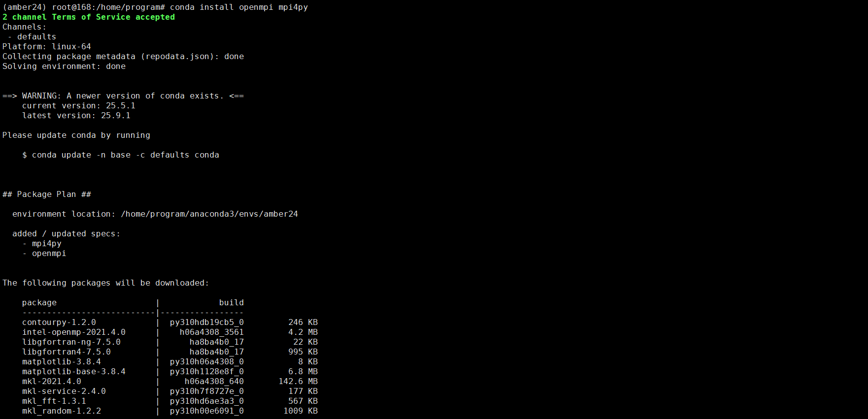Click the 8 KB size value
The height and width of the screenshot is (419, 868).
308,362
